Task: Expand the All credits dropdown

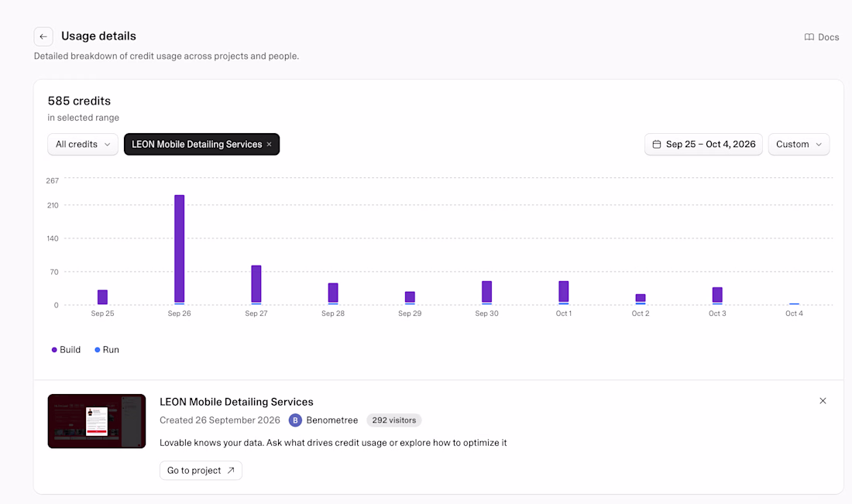Action: click(x=83, y=145)
